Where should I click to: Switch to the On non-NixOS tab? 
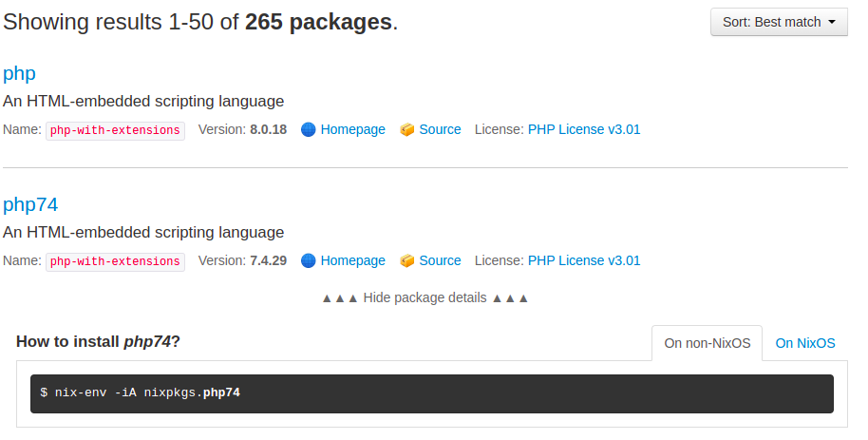(x=707, y=343)
